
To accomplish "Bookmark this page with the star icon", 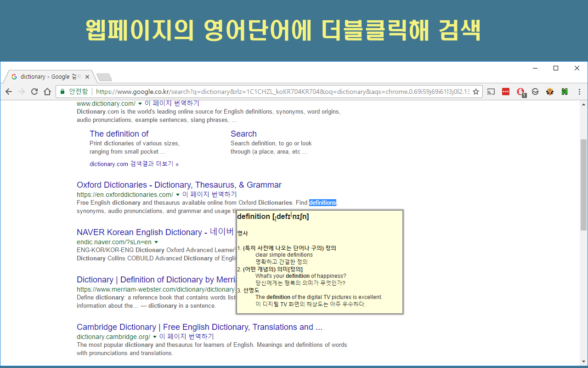I will coord(476,92).
